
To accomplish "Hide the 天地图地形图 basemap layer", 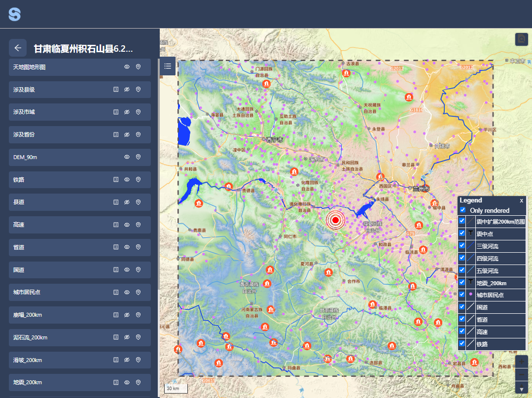I will 127,67.
